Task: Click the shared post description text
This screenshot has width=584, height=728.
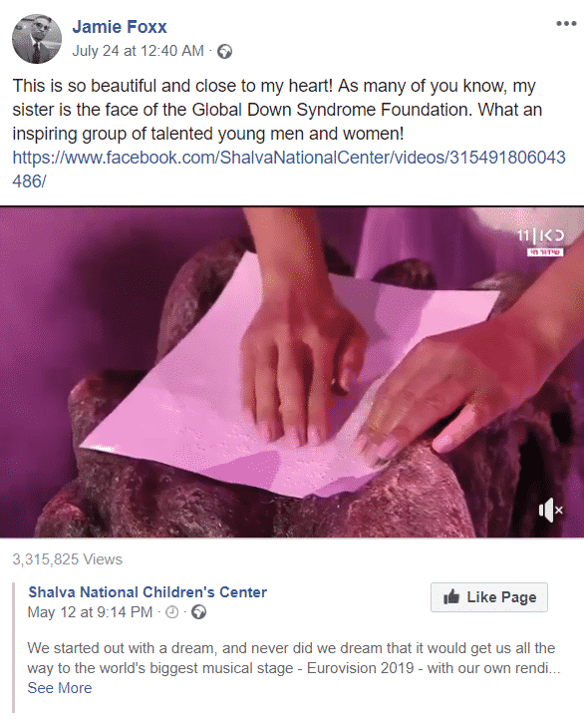Action: (294, 658)
